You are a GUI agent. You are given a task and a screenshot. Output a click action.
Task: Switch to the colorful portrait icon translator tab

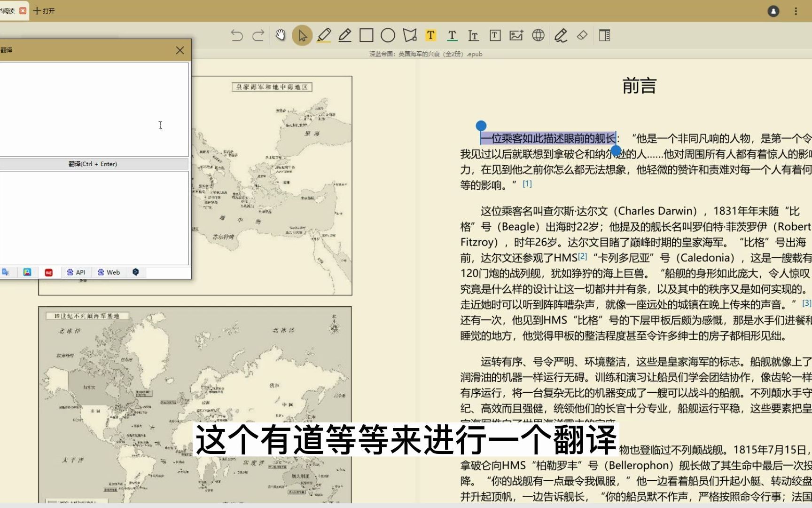[27, 272]
